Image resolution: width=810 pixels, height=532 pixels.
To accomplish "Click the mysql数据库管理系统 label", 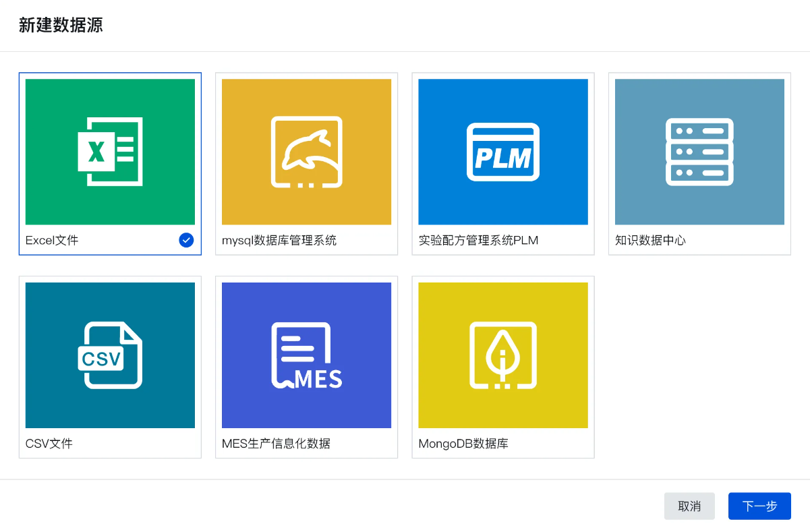I will [279, 240].
